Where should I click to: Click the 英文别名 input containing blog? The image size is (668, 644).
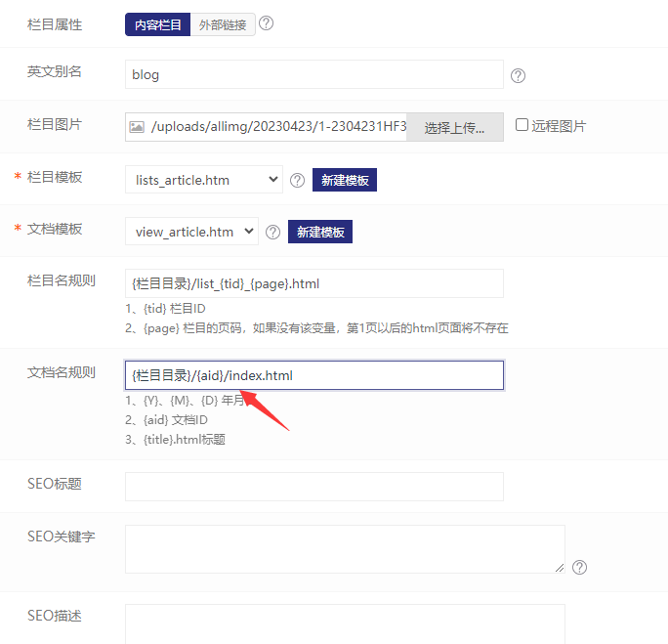click(x=313, y=74)
